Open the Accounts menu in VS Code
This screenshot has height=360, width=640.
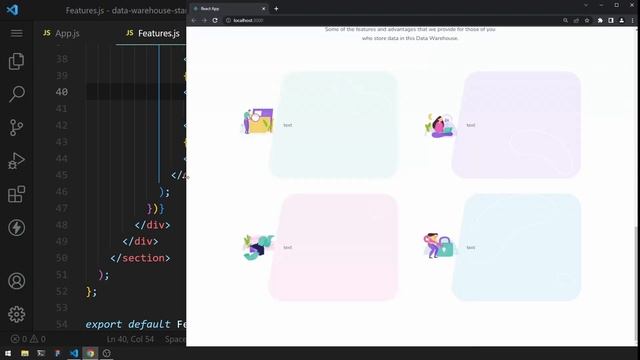(x=16, y=281)
